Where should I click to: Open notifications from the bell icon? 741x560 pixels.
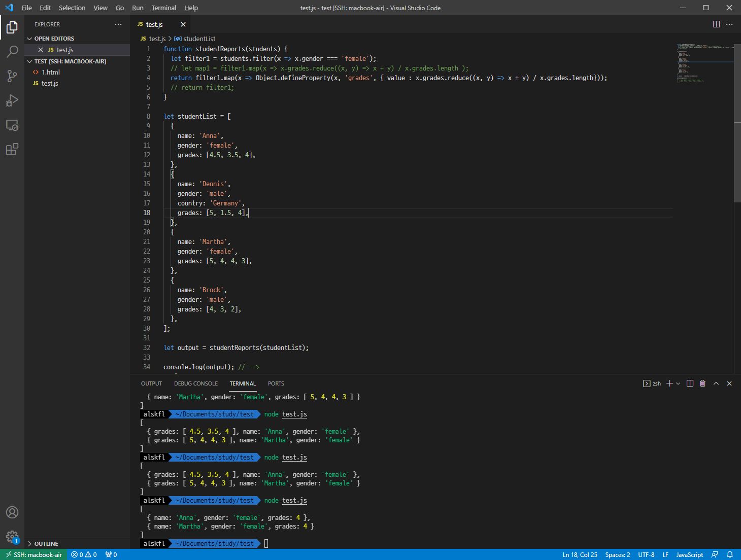730,554
